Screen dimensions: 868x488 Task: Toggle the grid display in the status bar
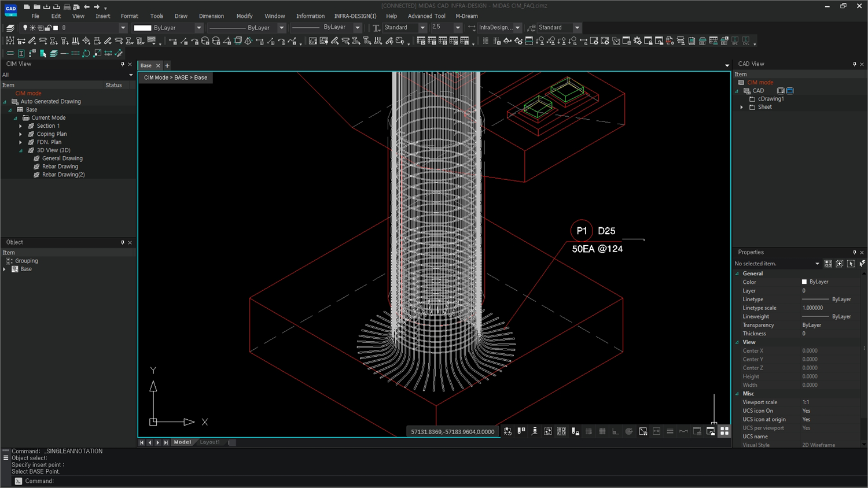click(602, 431)
